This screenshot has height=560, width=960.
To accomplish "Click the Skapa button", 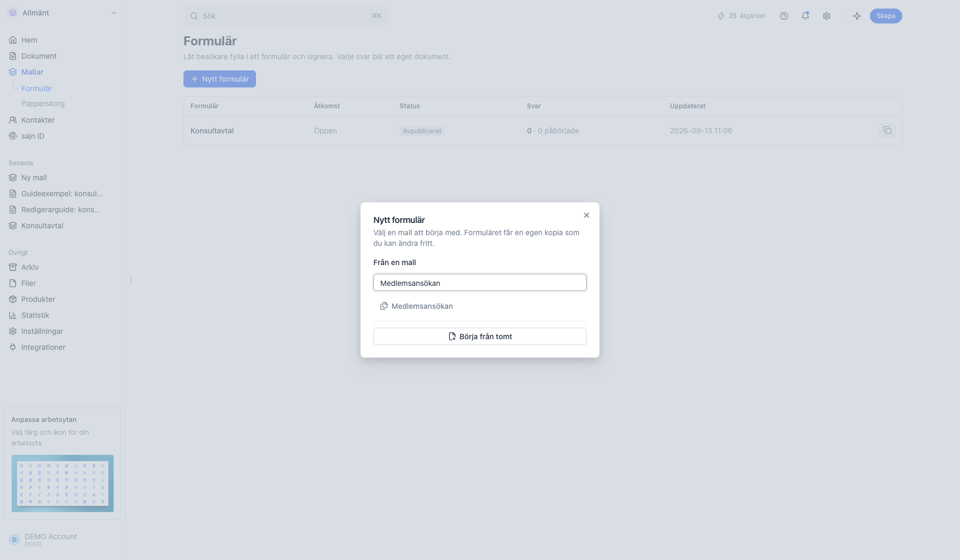I will [886, 16].
